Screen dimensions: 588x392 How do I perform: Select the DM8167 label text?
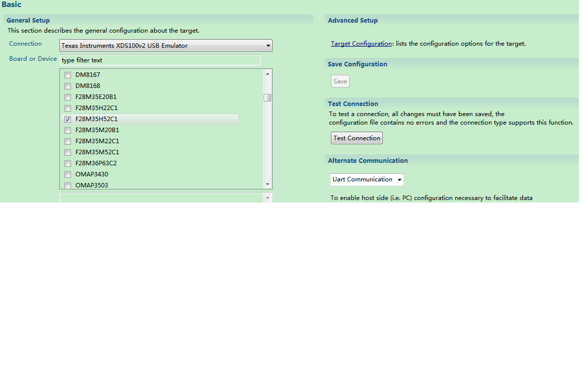[88, 75]
